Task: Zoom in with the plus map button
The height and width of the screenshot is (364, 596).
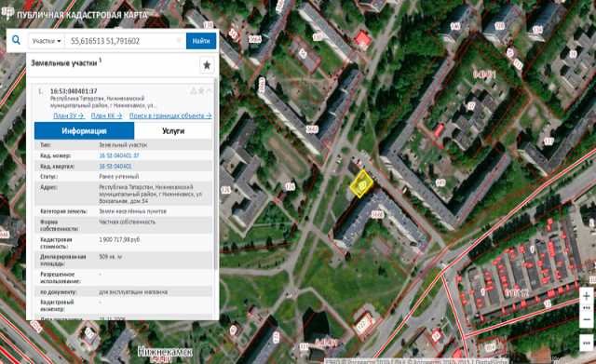Action: coord(587,296)
